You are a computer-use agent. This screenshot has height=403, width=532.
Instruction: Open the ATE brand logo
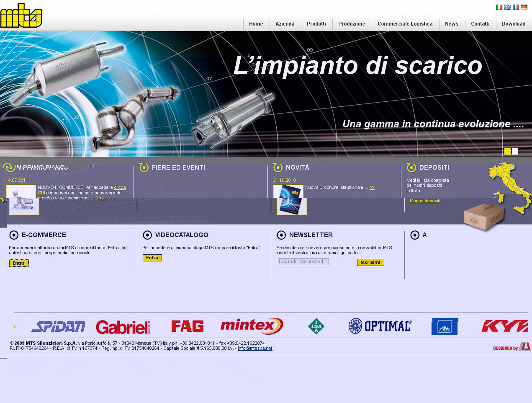445,326
